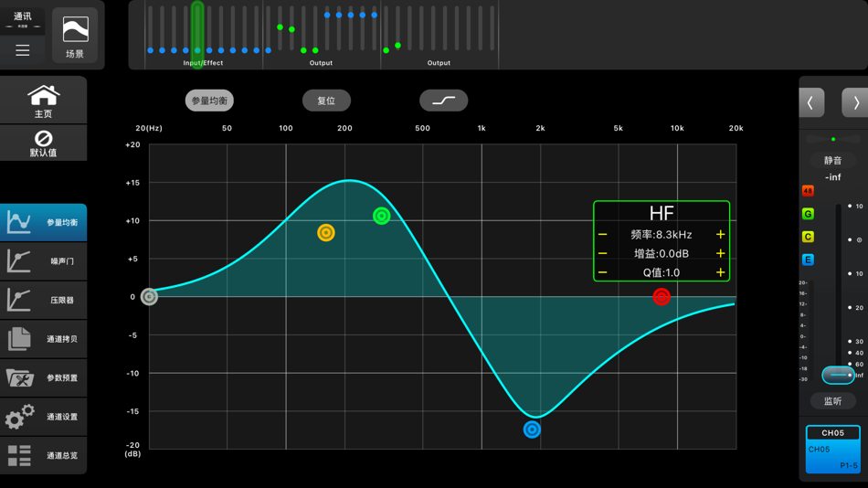Click the pan position indicator

[x=833, y=139]
